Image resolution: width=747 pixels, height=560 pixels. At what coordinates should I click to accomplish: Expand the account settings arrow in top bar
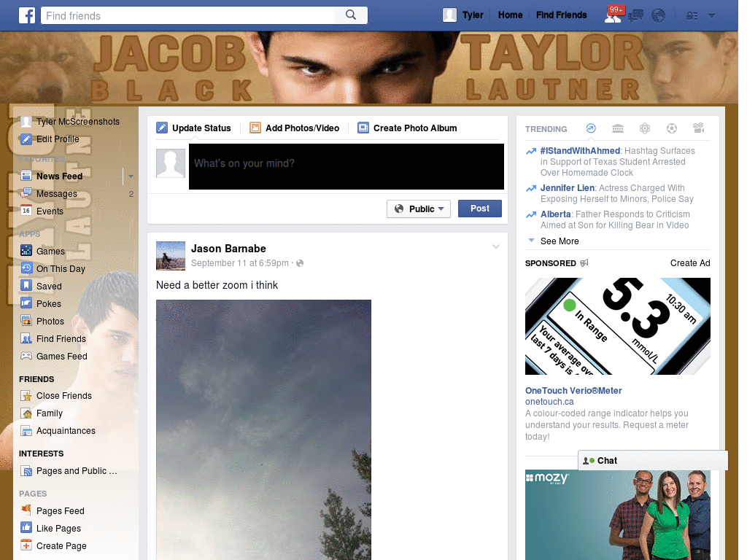(x=711, y=15)
